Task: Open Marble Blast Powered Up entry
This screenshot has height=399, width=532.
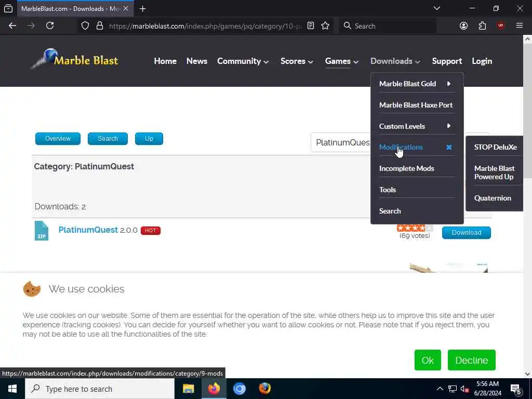Action: coord(495,172)
